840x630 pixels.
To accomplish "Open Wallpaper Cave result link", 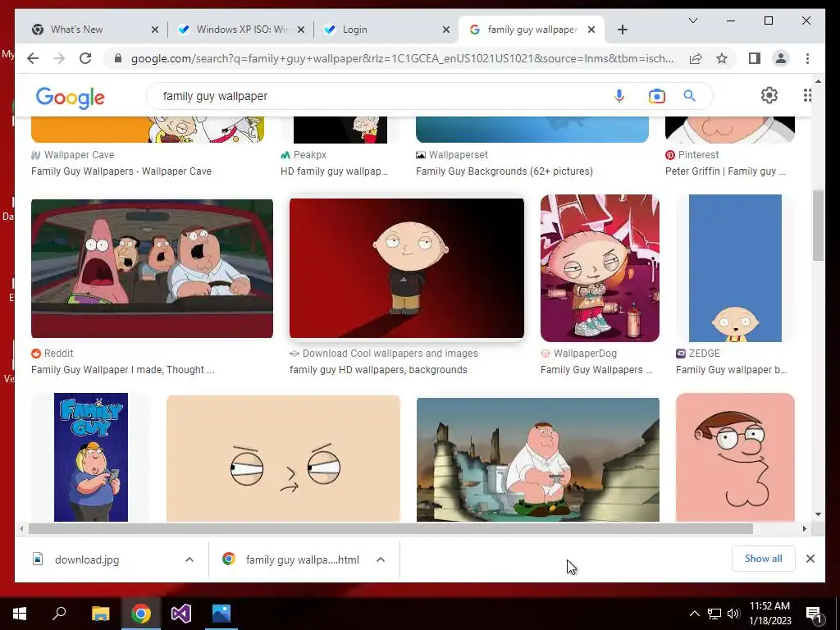I will tap(121, 171).
